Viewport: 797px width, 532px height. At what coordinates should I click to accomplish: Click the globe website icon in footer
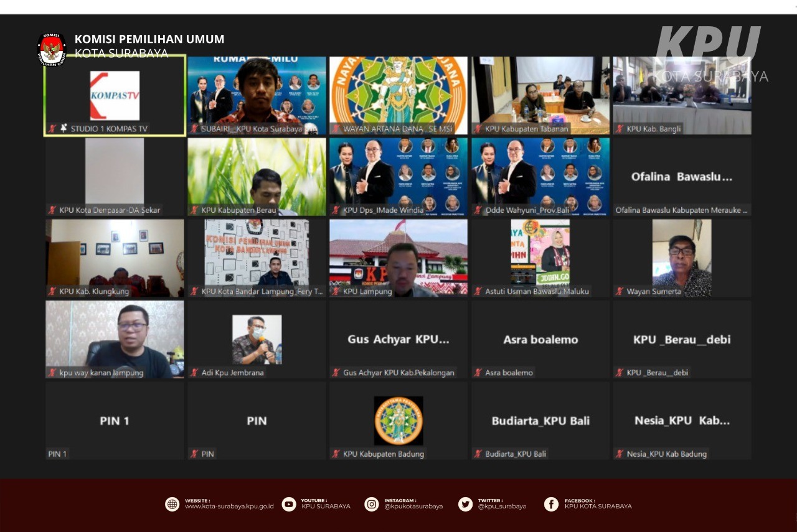point(172,504)
